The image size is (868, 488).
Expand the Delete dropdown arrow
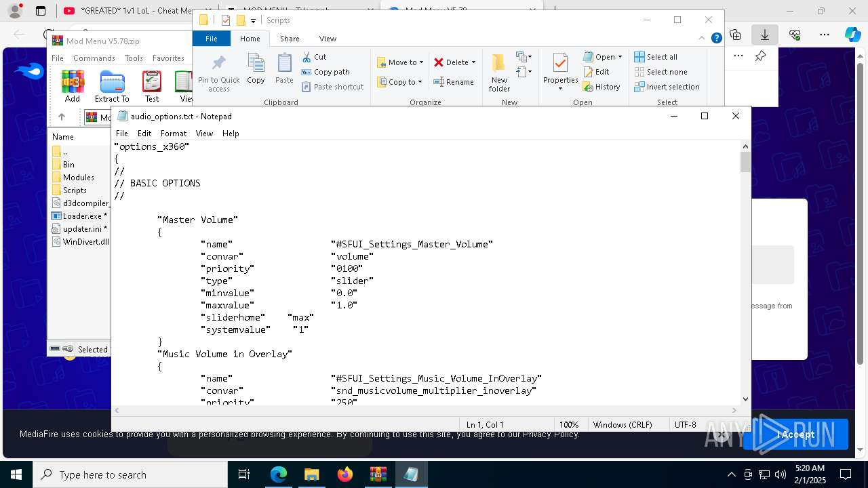point(473,62)
